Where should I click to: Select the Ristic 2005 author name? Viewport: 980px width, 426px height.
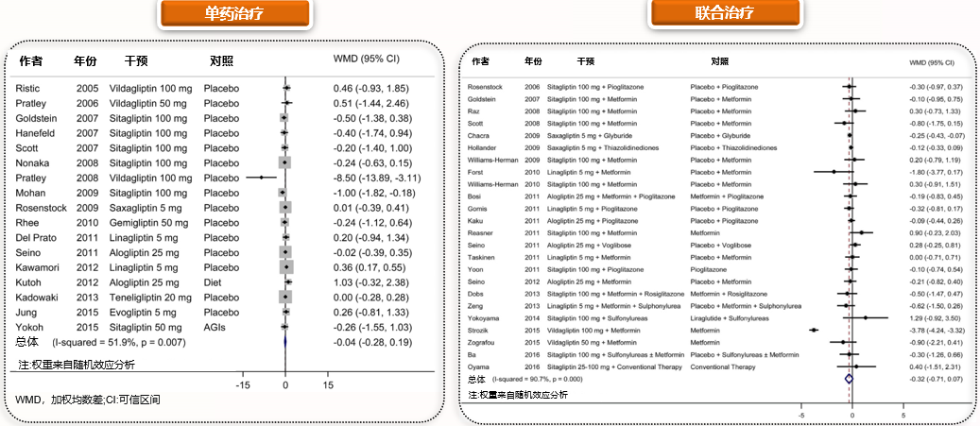coord(28,88)
